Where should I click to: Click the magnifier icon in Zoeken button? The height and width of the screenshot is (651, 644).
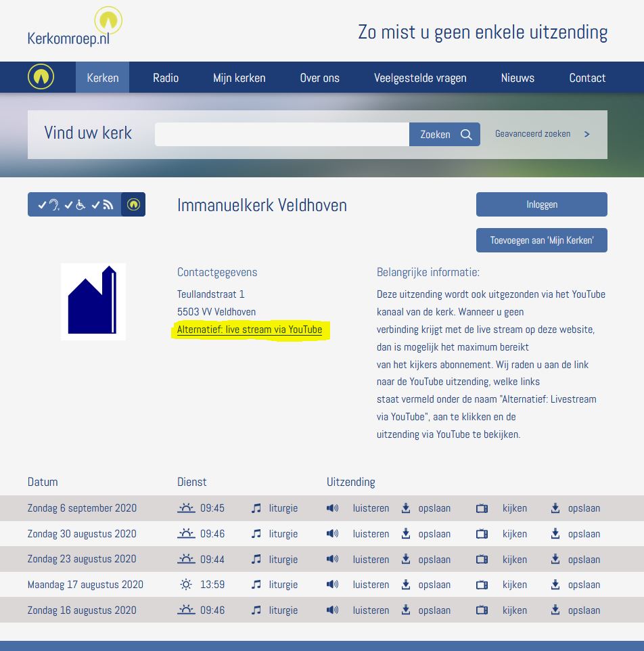click(466, 134)
